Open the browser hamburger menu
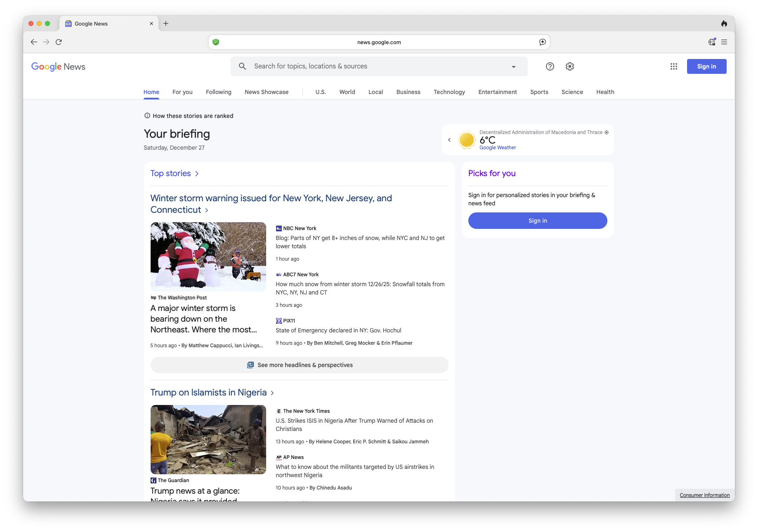This screenshot has width=758, height=532. pos(724,42)
